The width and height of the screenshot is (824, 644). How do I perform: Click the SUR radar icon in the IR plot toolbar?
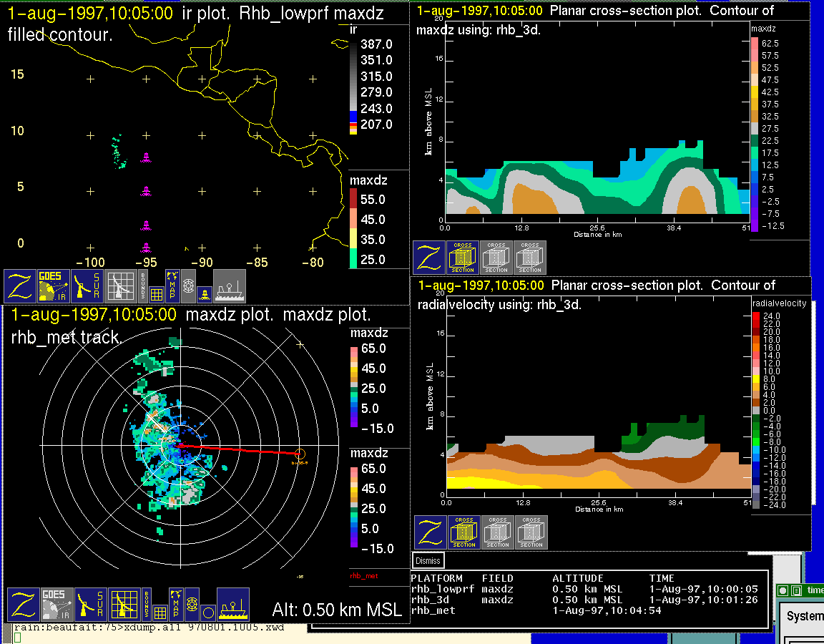(88, 286)
